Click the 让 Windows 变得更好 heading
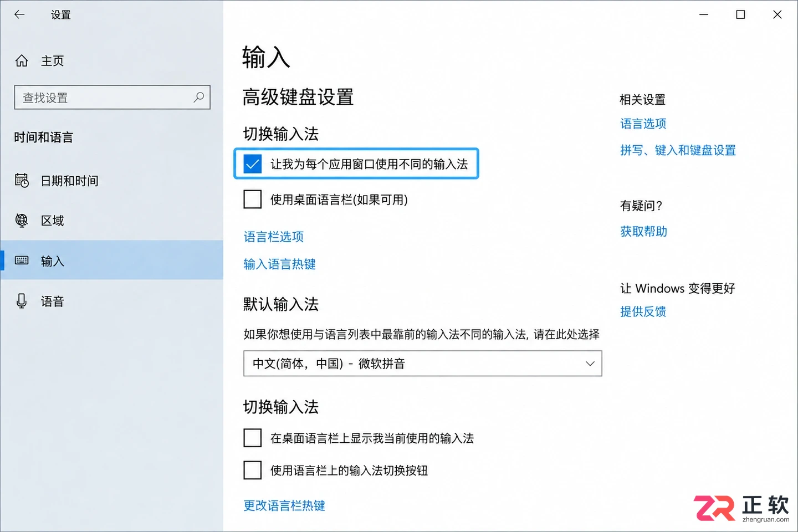 click(678, 288)
